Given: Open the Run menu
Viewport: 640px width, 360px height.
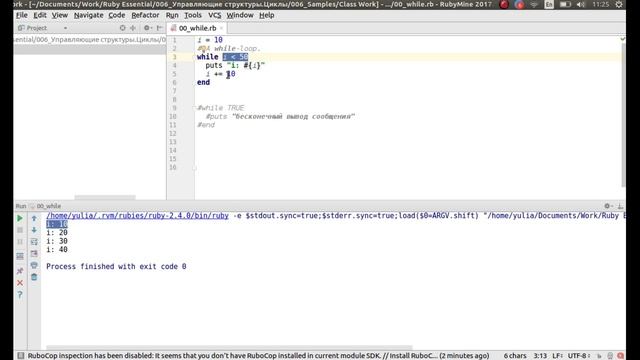Looking at the screenshot, I should click(172, 15).
